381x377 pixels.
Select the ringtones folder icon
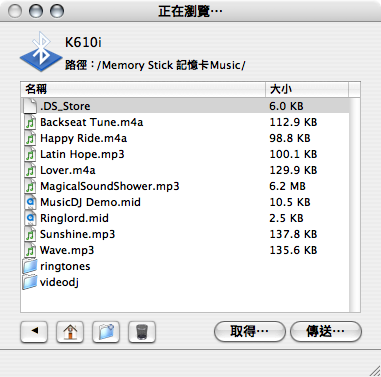pyautogui.click(x=30, y=266)
